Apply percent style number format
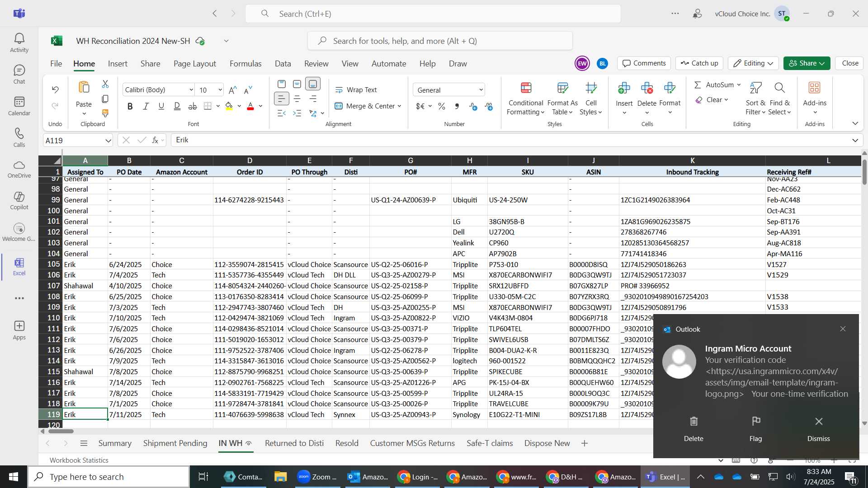The width and height of the screenshot is (868, 488). [x=442, y=106]
